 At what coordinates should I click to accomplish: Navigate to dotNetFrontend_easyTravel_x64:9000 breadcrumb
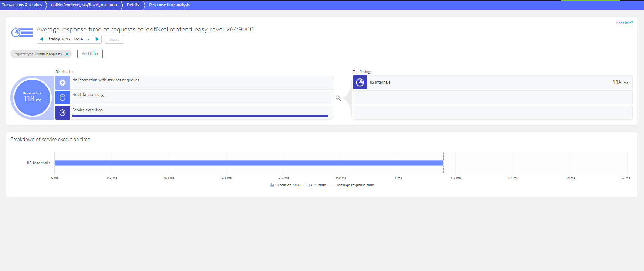click(x=84, y=5)
